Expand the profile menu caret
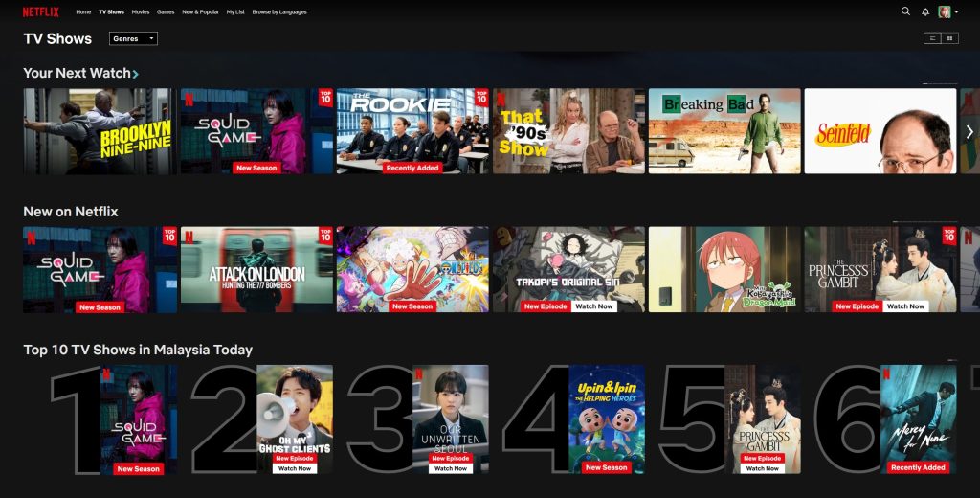Viewport: 980px width, 498px height. pyautogui.click(x=956, y=12)
